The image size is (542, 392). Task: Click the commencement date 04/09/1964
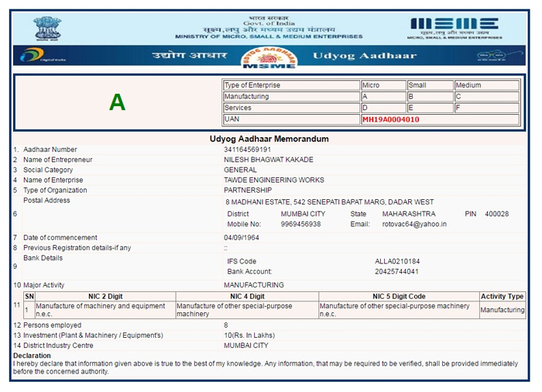(242, 238)
